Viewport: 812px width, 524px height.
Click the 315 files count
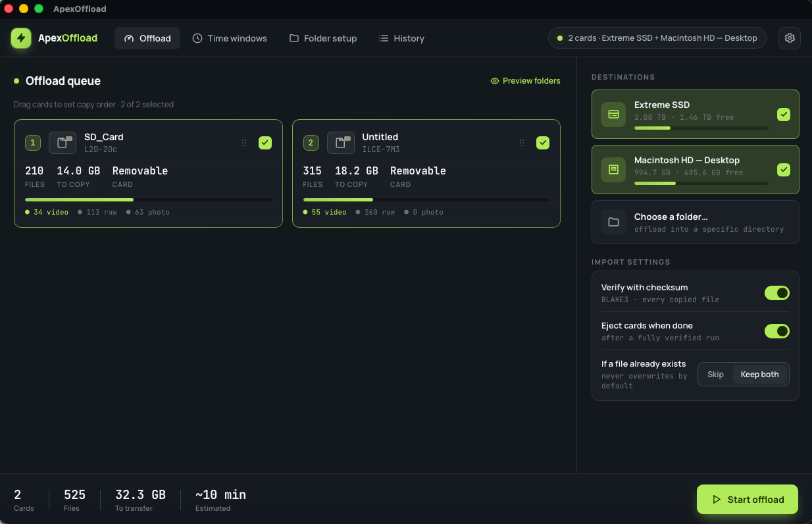coord(312,170)
